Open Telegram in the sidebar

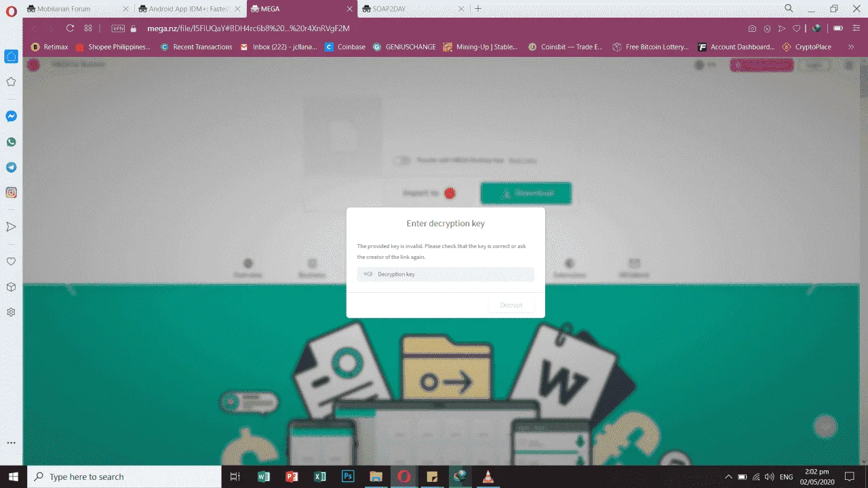pyautogui.click(x=11, y=167)
